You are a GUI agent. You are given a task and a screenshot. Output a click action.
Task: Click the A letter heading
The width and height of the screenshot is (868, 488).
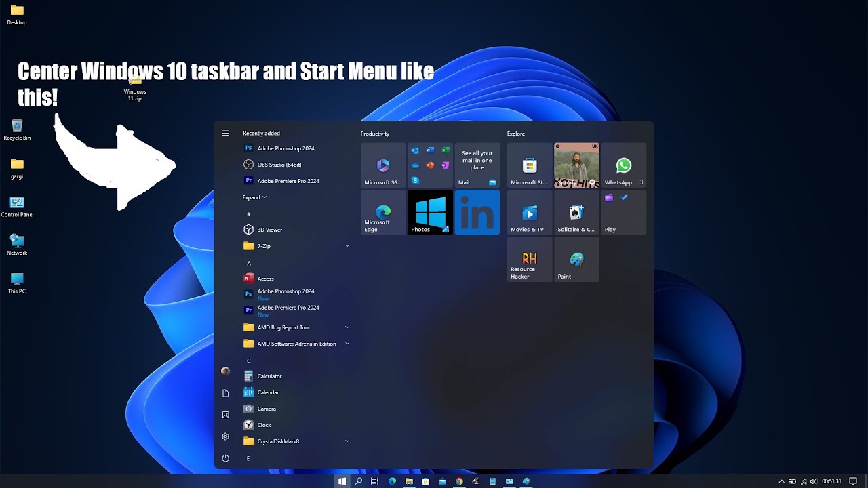(249, 263)
